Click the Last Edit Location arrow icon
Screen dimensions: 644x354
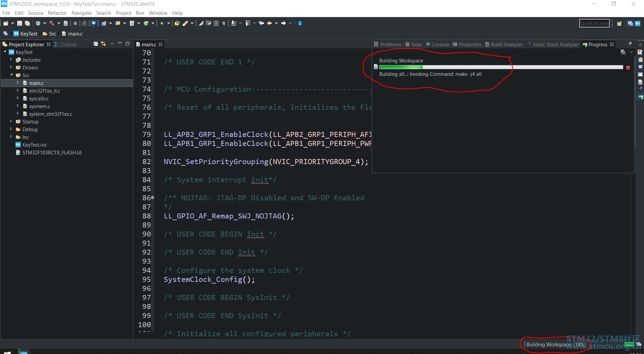261,23
